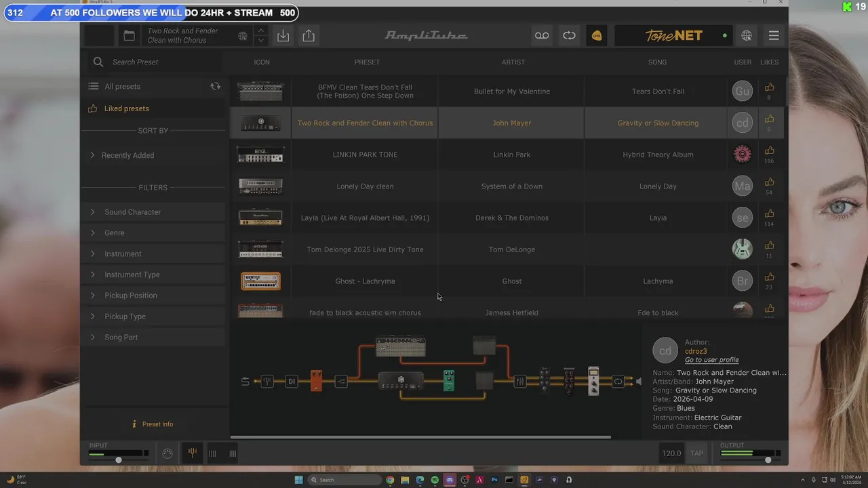Click the horizontal signal chain scrollbar
868x488 pixels.
(x=420, y=437)
